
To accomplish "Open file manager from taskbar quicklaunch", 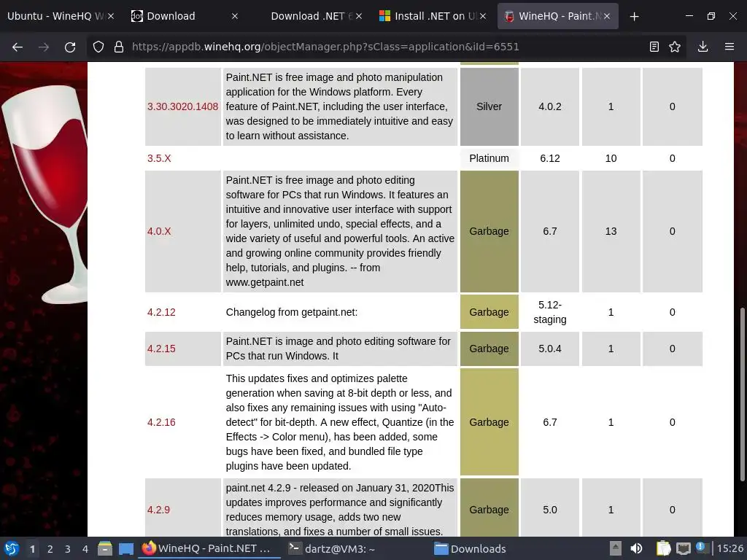I will point(105,548).
